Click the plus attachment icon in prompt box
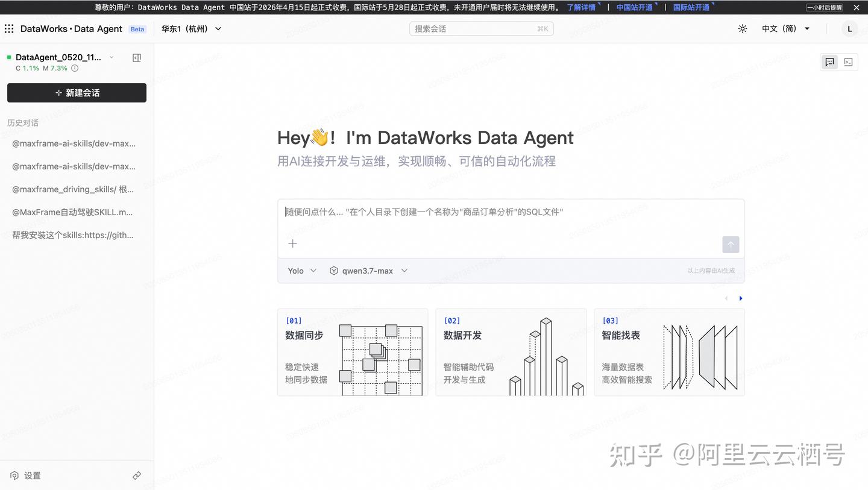The image size is (868, 490). pyautogui.click(x=292, y=243)
